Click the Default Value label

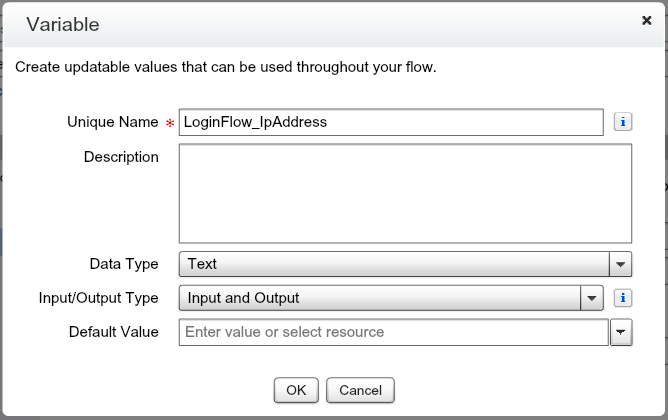pyautogui.click(x=113, y=332)
